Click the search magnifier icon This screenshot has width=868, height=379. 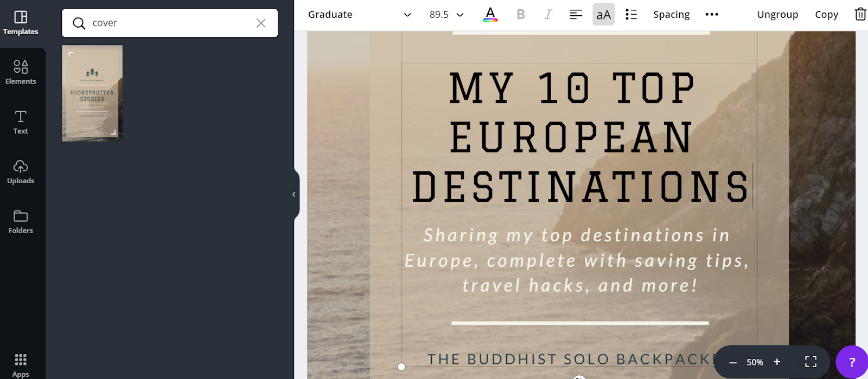tap(79, 23)
